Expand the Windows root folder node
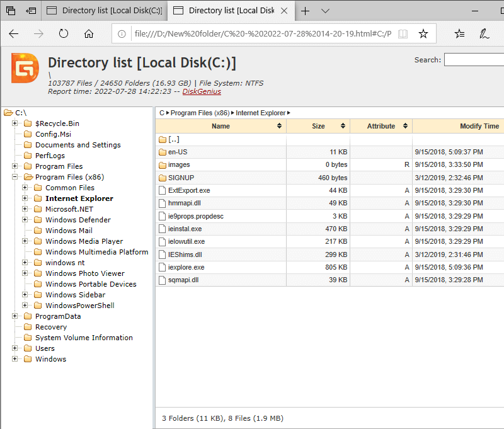 [14, 358]
